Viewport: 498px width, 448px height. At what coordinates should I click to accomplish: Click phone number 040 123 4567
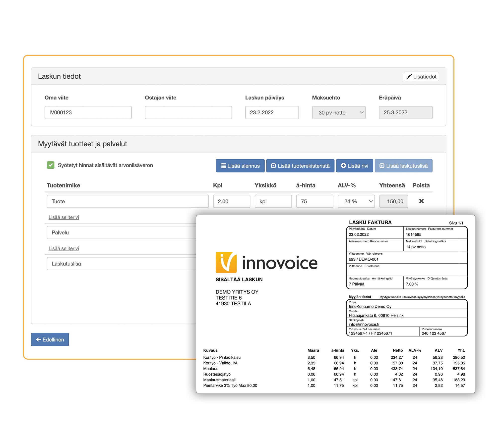pyautogui.click(x=434, y=333)
